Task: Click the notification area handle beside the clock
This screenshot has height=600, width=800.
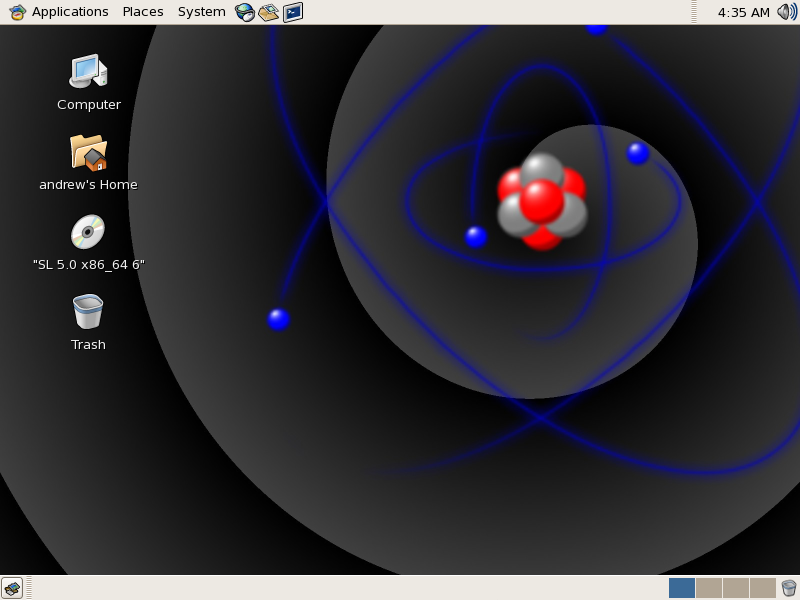Action: [694, 12]
